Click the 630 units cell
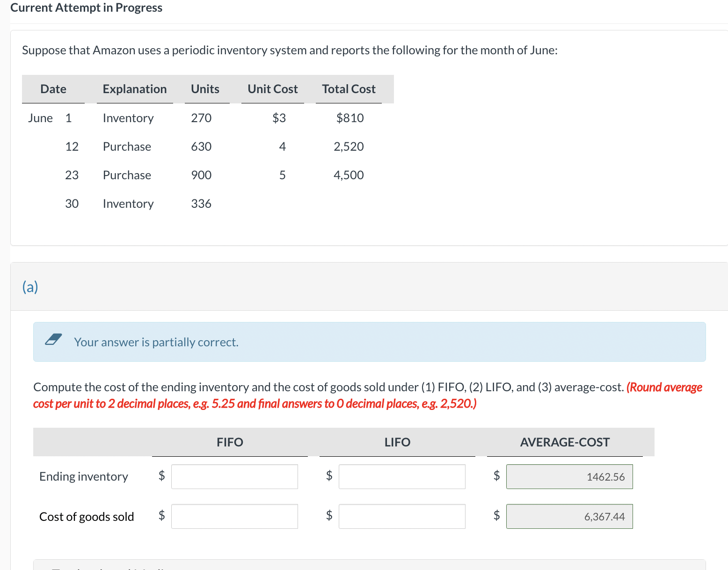728x570 pixels. pyautogui.click(x=201, y=146)
